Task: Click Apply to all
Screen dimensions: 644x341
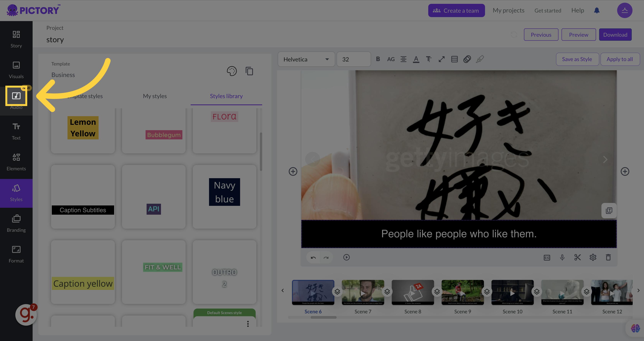Action: coord(620,59)
